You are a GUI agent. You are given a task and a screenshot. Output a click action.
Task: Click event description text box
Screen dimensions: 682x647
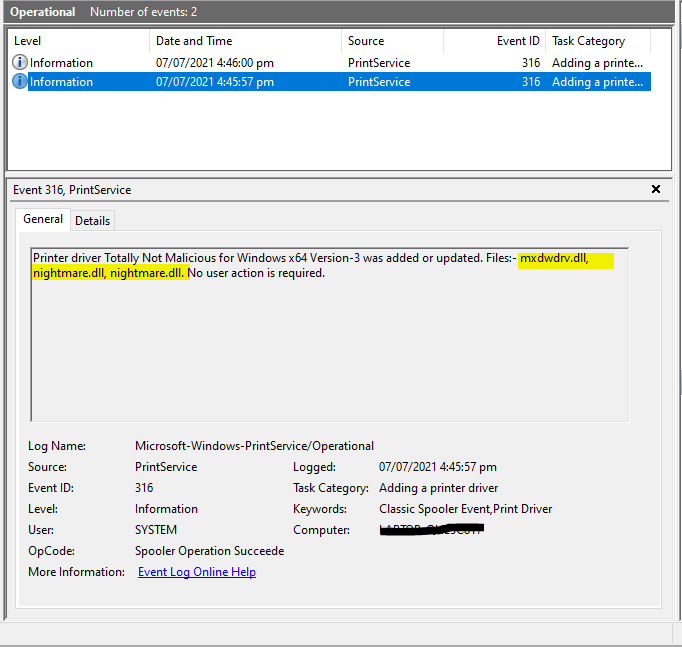[330, 335]
